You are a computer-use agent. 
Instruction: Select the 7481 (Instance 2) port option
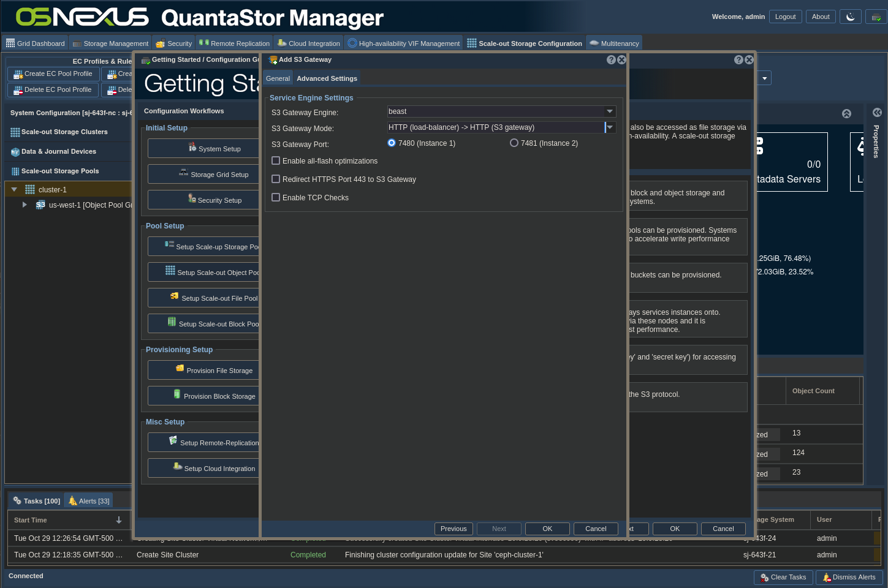point(514,143)
